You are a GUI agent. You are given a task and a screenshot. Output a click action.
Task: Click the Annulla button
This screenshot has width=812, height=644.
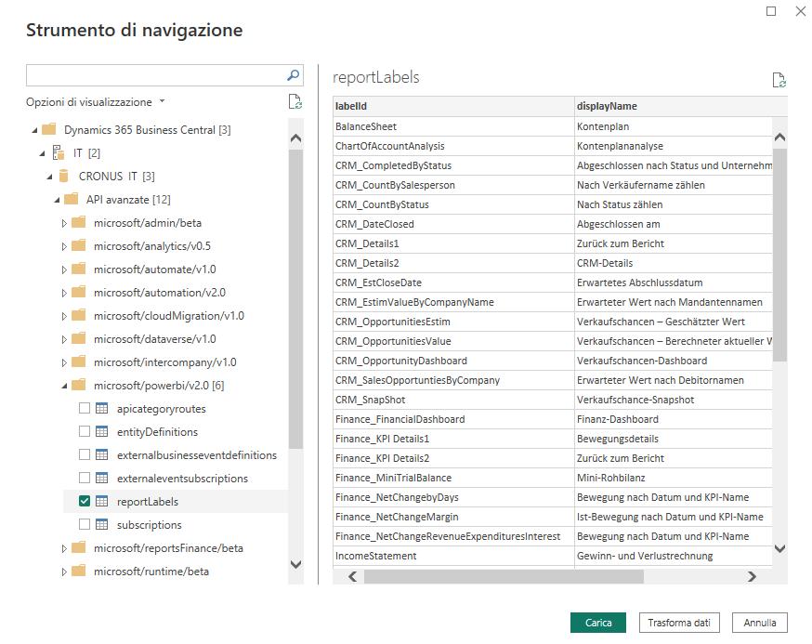point(760,623)
